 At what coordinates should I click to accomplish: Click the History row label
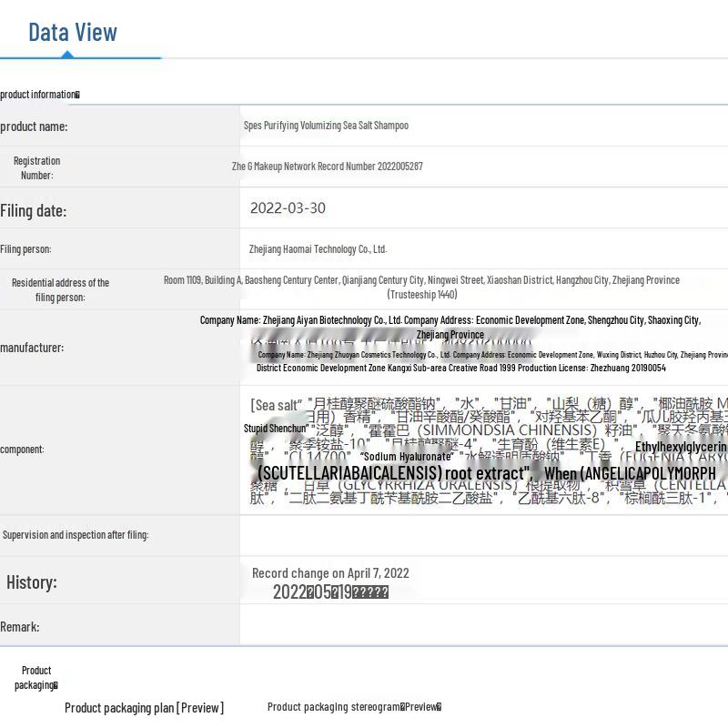[32, 582]
